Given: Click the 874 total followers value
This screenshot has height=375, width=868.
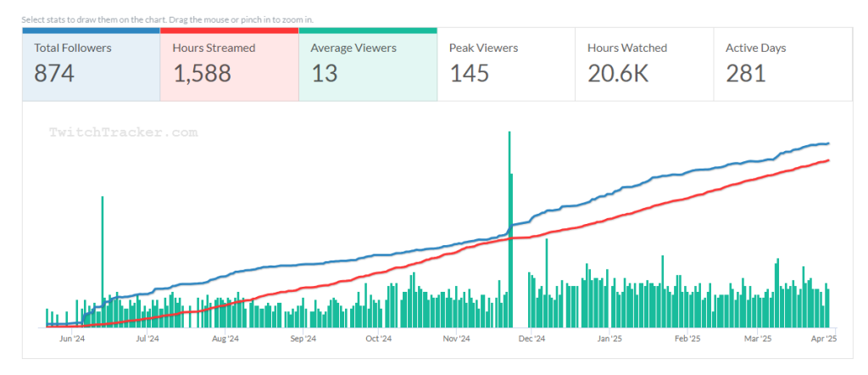Looking at the screenshot, I should point(54,74).
